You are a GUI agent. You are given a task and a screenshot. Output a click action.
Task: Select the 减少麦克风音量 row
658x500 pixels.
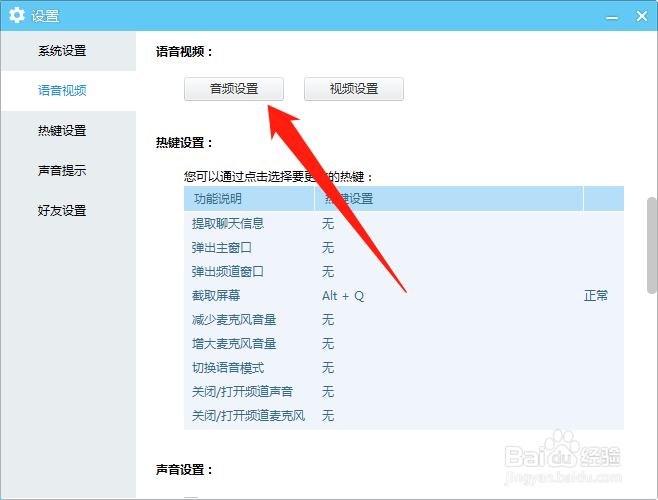coord(404,320)
